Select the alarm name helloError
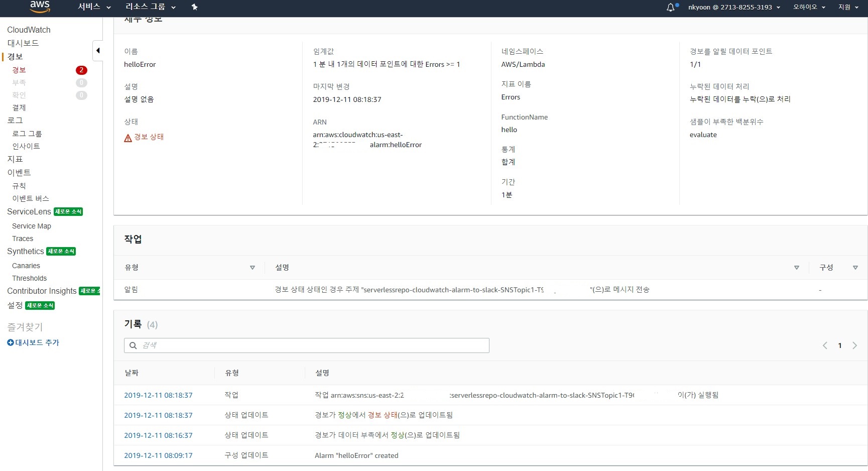The height and width of the screenshot is (471, 868). (140, 64)
